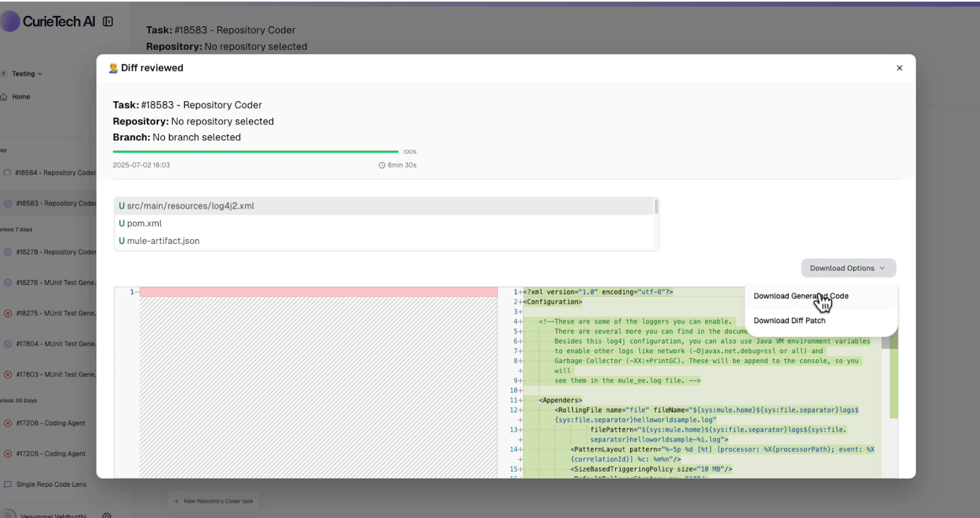Viewport: 980px width, 518px height.
Task: Toggle the sidebar panel icon
Action: click(x=108, y=21)
